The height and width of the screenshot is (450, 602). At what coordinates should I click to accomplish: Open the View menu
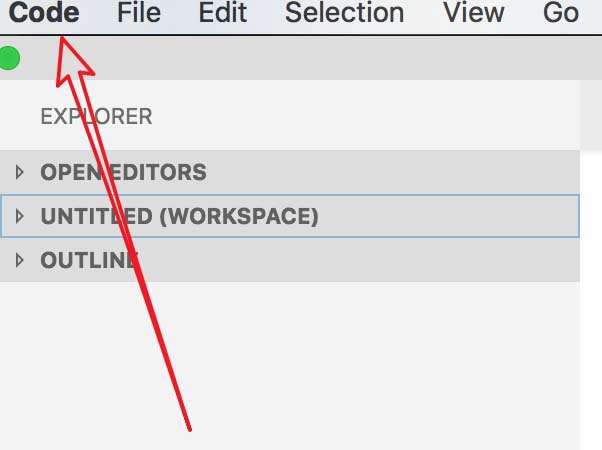[474, 13]
